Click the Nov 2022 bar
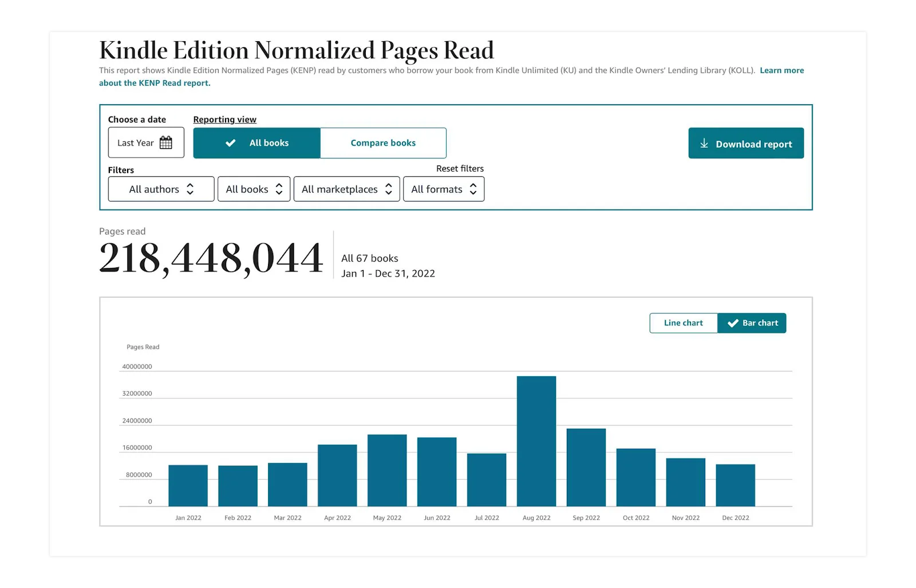 point(686,483)
